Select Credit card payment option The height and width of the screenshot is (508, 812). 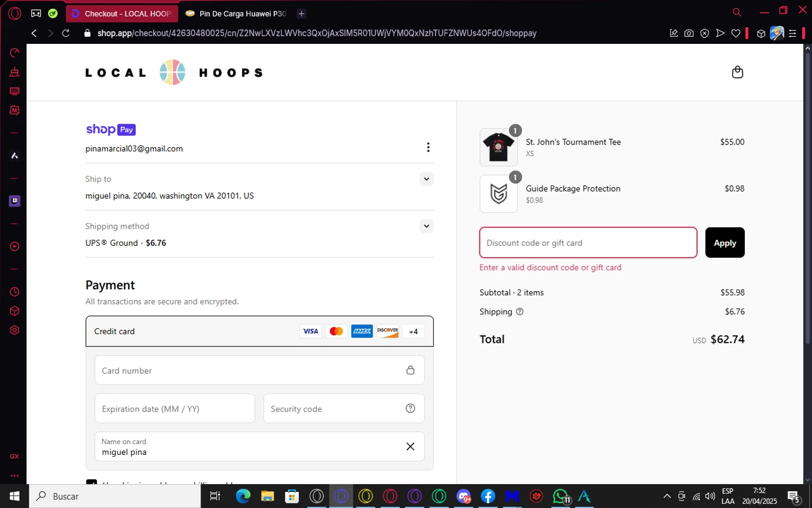pos(259,331)
